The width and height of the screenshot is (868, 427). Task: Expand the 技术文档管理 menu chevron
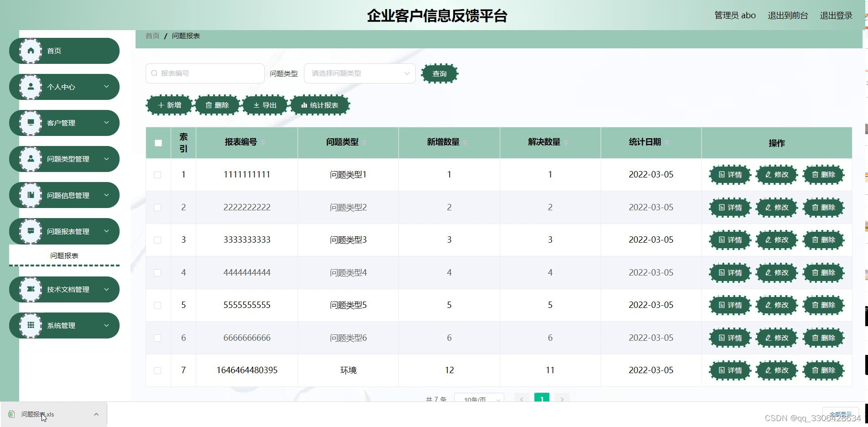click(x=106, y=289)
